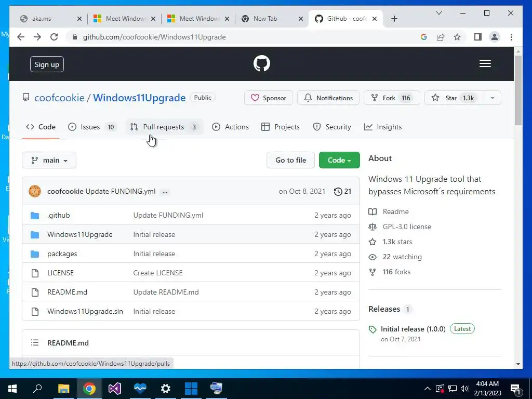
Task: Open the Google icon in address bar
Action: (x=424, y=37)
